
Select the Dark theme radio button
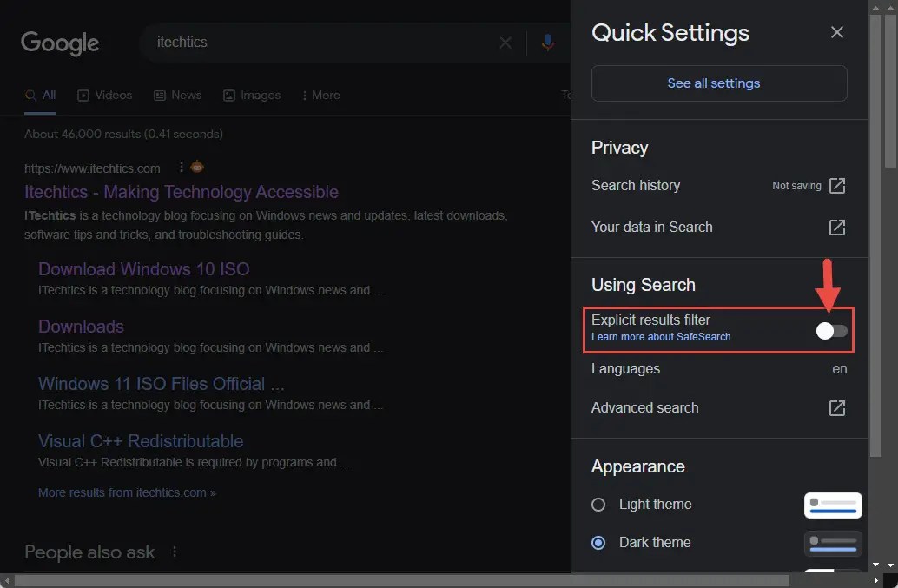click(598, 542)
